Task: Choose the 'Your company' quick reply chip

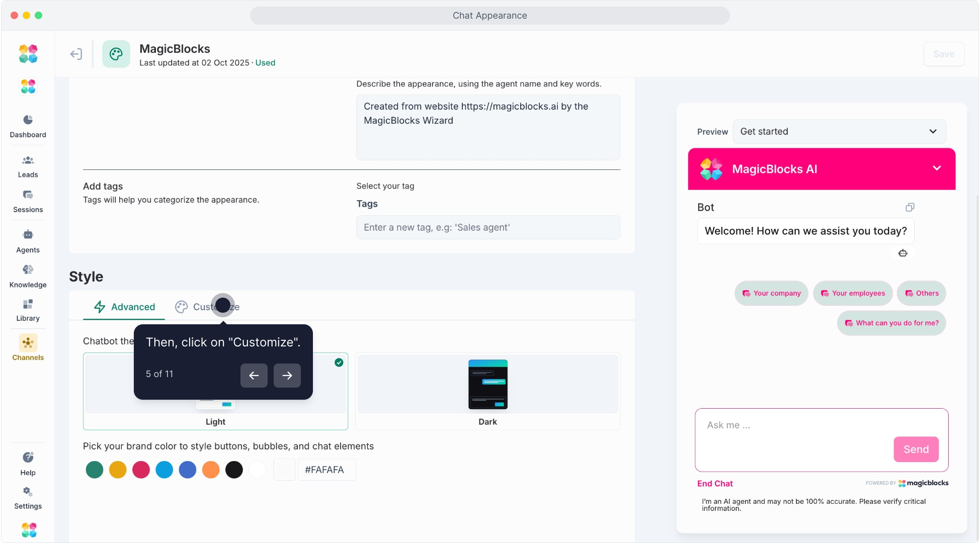Action: 771,294
